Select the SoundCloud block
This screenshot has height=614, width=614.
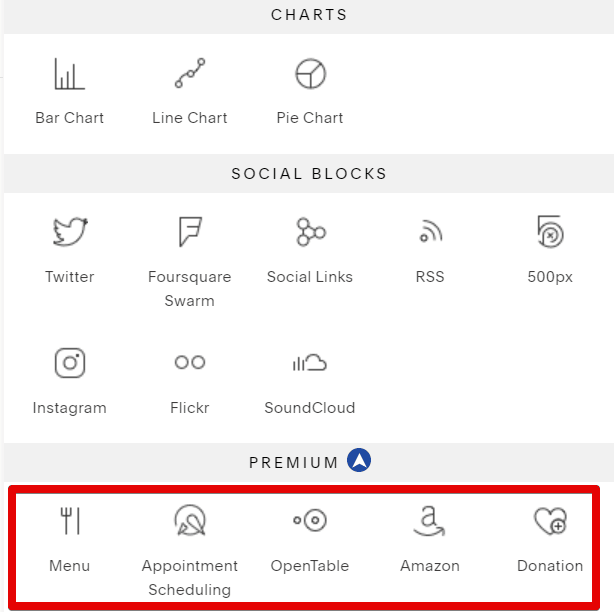(310, 379)
